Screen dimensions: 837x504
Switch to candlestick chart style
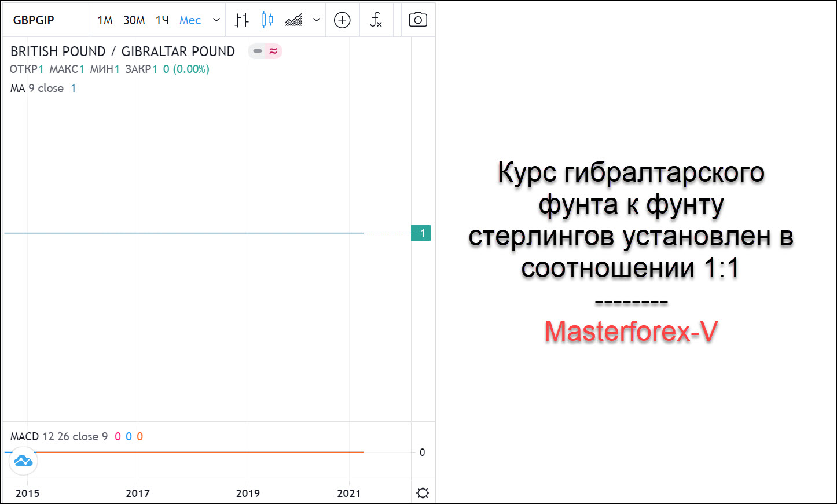[267, 20]
